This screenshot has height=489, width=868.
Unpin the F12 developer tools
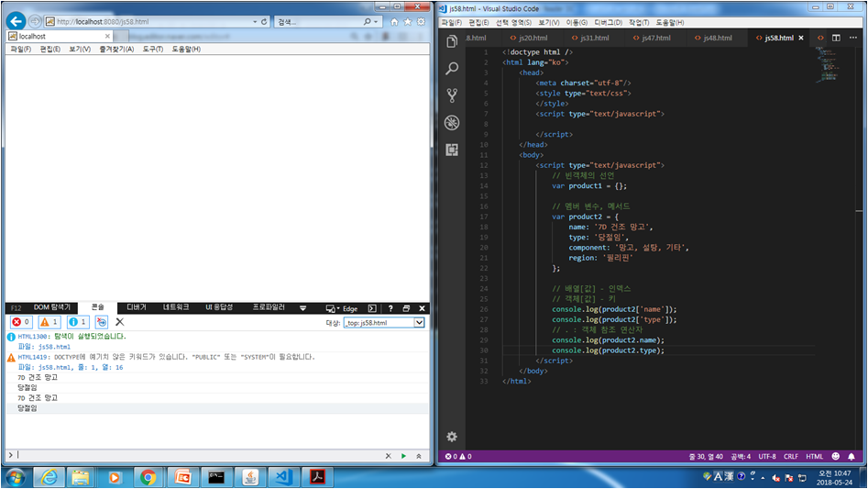[x=406, y=308]
